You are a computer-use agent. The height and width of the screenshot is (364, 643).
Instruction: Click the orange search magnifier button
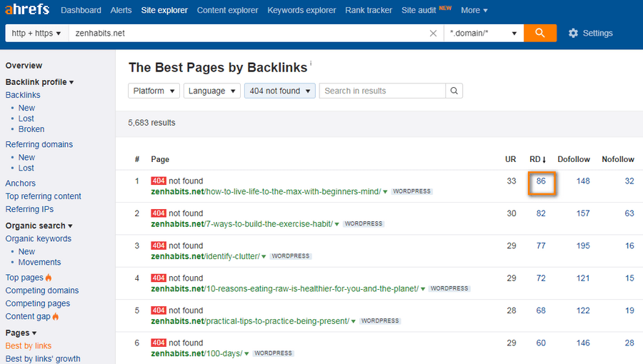click(540, 33)
